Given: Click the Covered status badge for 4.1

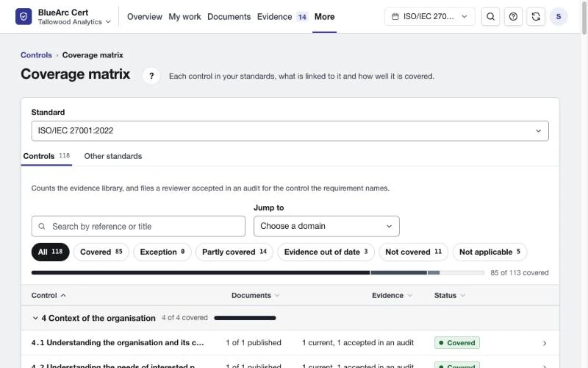Looking at the screenshot, I should (456, 343).
